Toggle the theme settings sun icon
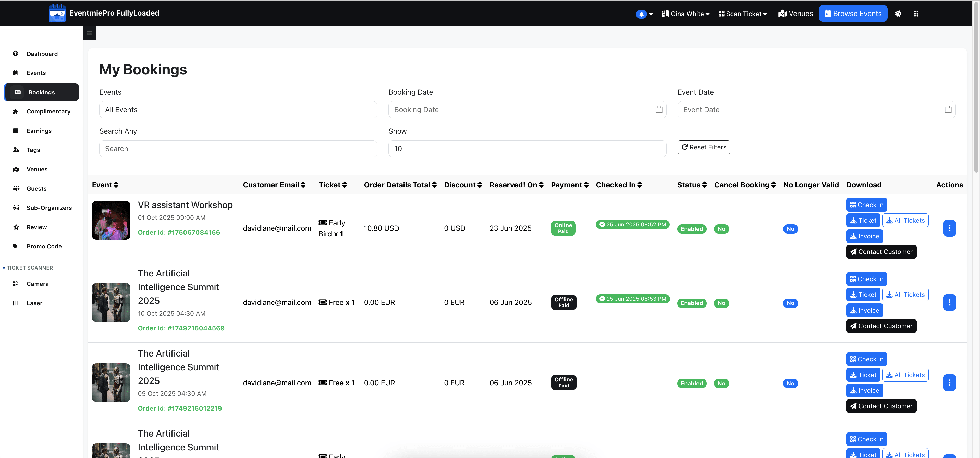Image resolution: width=980 pixels, height=458 pixels. [x=898, y=14]
